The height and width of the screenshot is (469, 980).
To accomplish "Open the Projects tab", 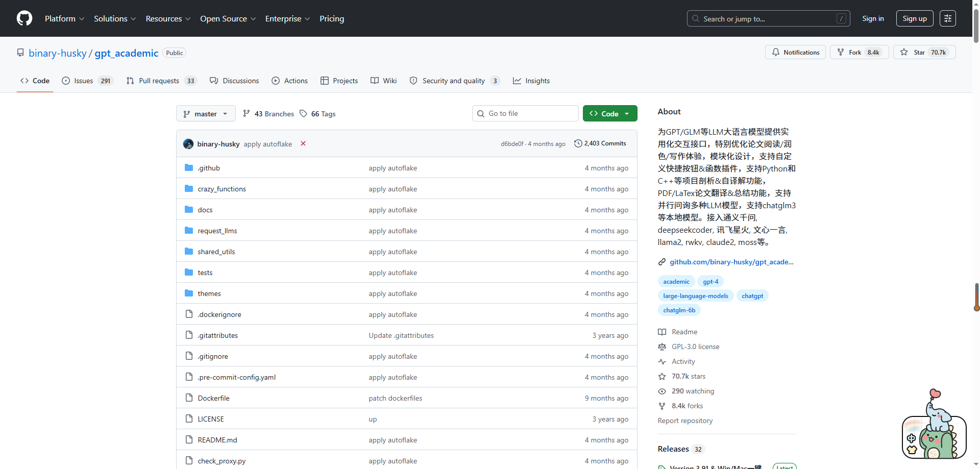I will click(x=339, y=81).
